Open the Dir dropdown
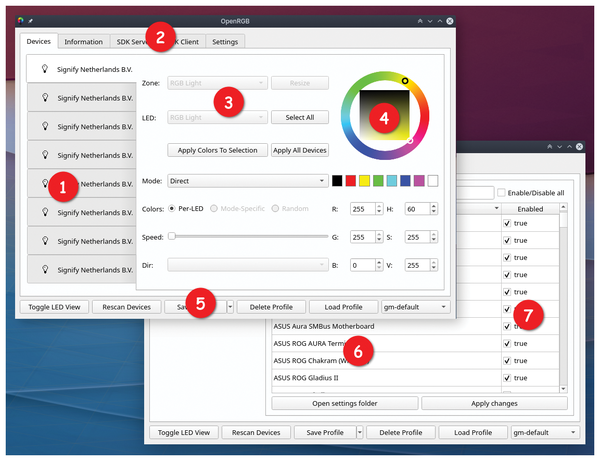The height and width of the screenshot is (461, 600). [x=248, y=265]
